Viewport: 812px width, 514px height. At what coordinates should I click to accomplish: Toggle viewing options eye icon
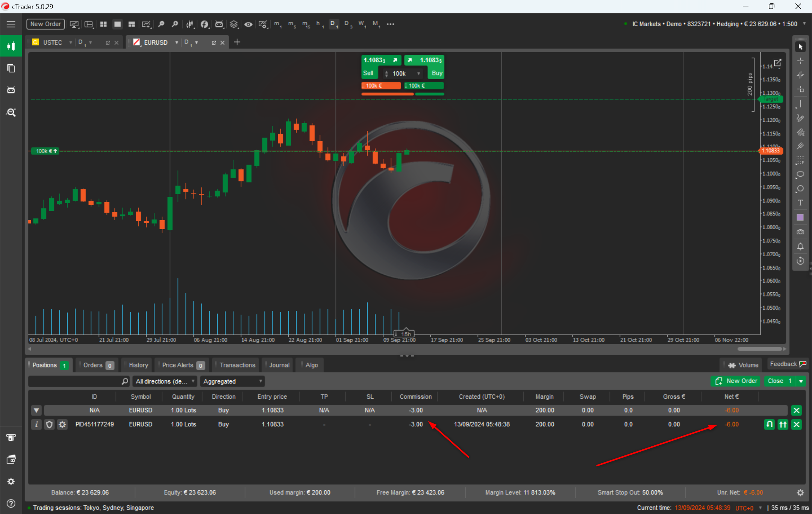coord(248,24)
